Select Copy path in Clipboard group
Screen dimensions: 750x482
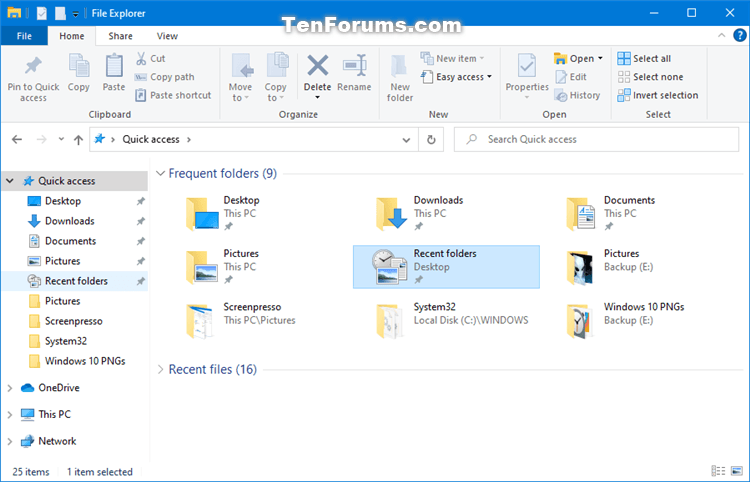pyautogui.click(x=165, y=77)
